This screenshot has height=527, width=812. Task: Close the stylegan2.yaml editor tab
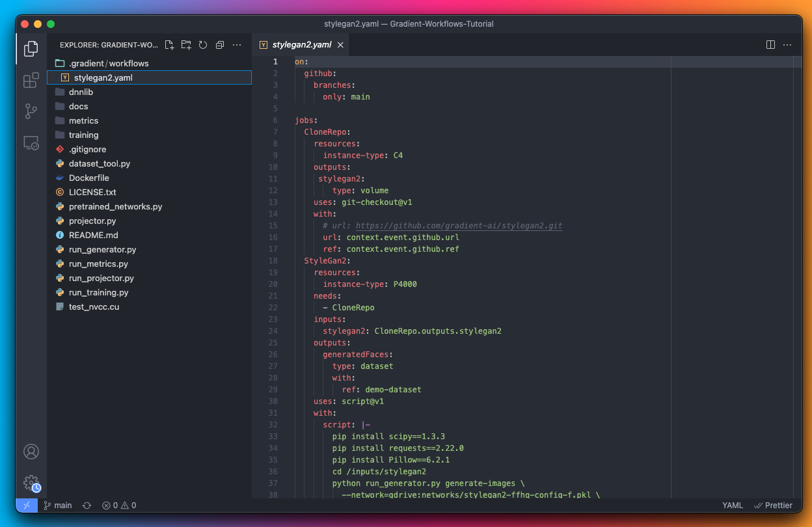340,45
